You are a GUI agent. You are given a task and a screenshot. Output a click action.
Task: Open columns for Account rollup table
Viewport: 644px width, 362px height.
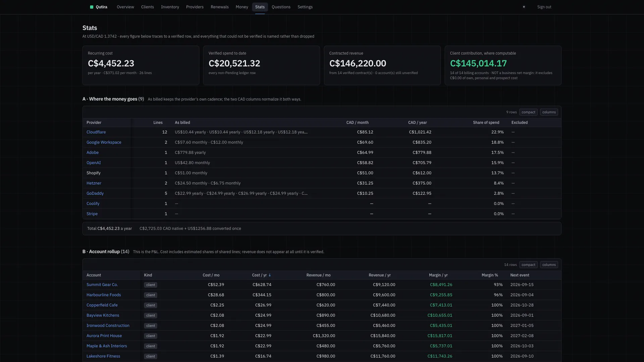coord(549,265)
